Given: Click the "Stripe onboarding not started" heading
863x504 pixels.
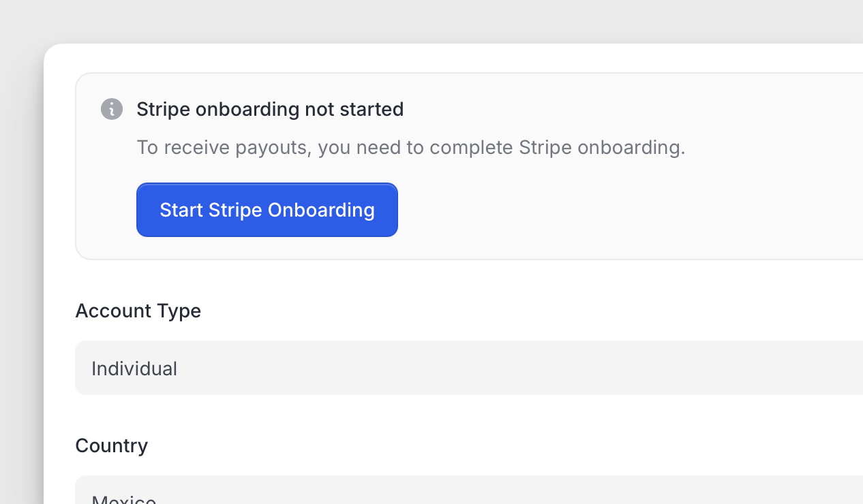Looking at the screenshot, I should (x=270, y=109).
